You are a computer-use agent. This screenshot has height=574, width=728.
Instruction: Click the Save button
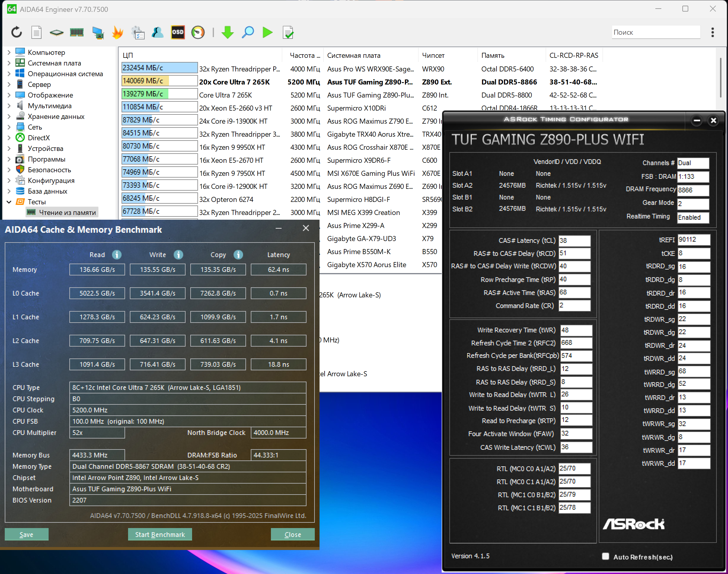point(27,534)
